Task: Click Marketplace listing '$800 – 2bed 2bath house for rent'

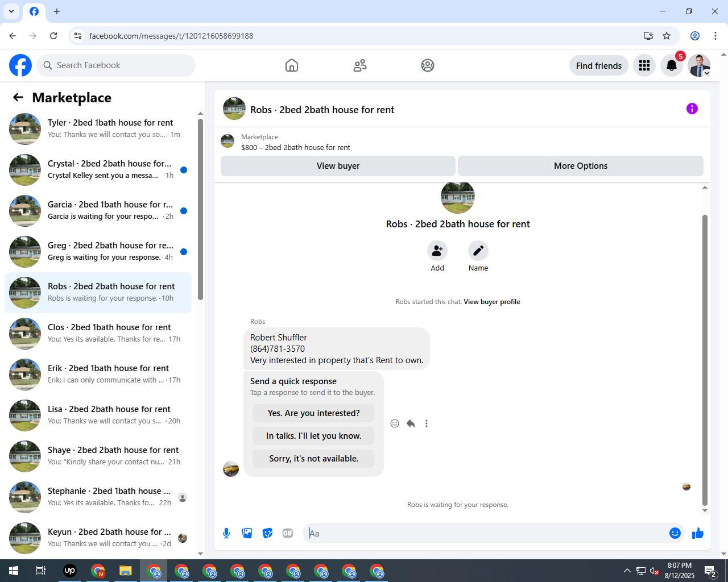Action: 295,147
